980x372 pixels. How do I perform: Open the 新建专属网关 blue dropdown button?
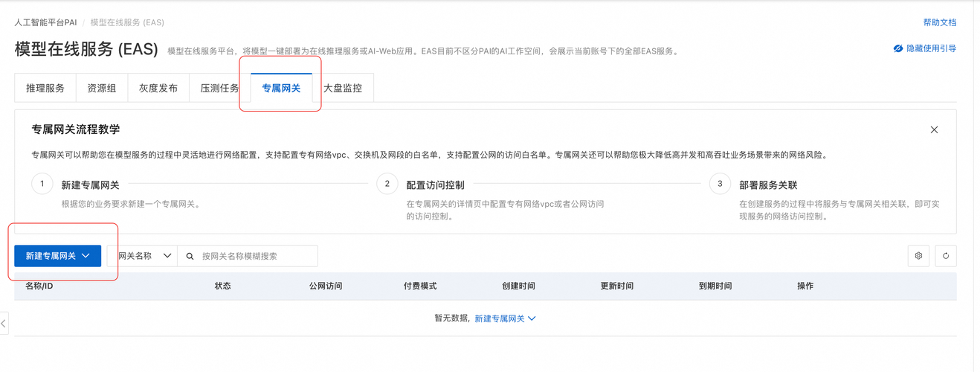[x=57, y=256]
